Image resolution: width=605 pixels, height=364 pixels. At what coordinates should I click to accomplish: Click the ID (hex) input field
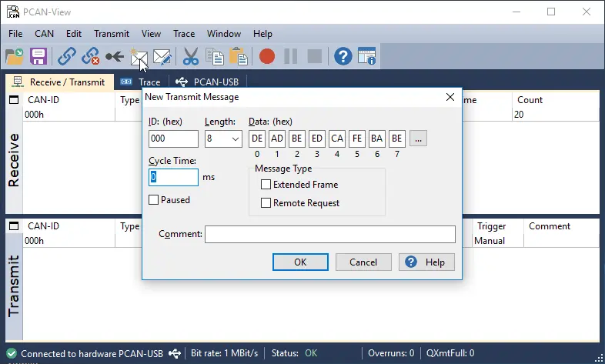(173, 139)
